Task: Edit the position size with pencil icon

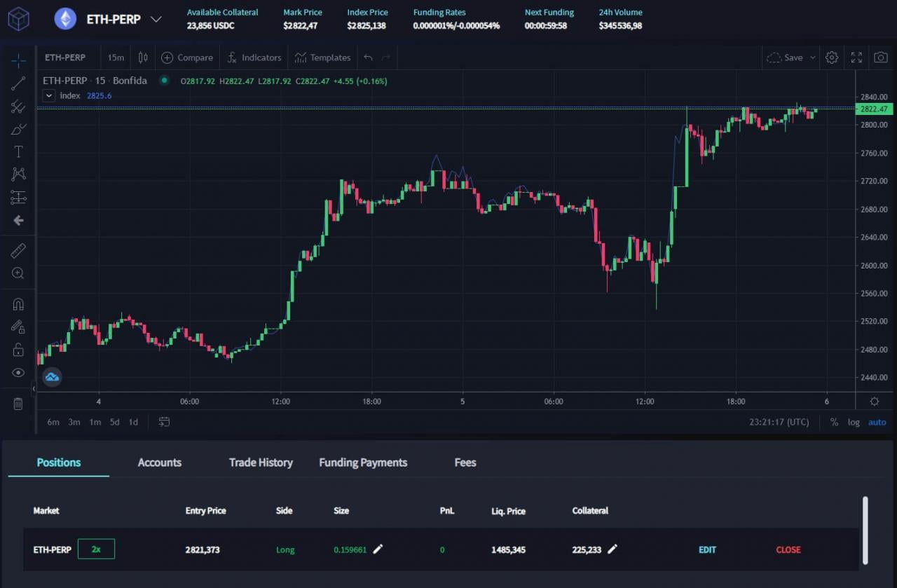Action: (378, 549)
